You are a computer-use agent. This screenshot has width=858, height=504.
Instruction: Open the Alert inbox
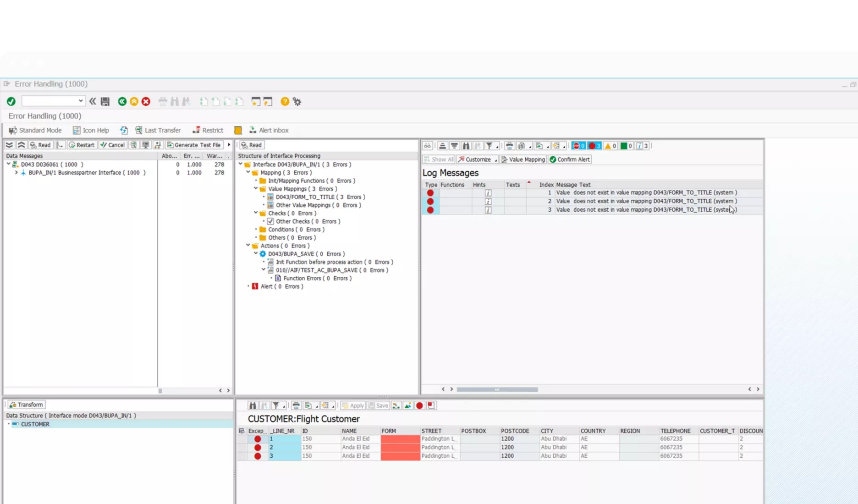click(269, 130)
